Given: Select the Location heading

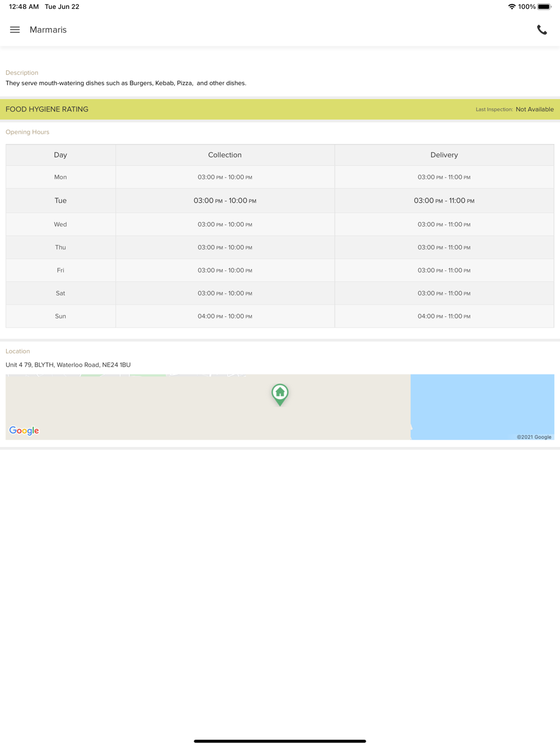Looking at the screenshot, I should 18,351.
